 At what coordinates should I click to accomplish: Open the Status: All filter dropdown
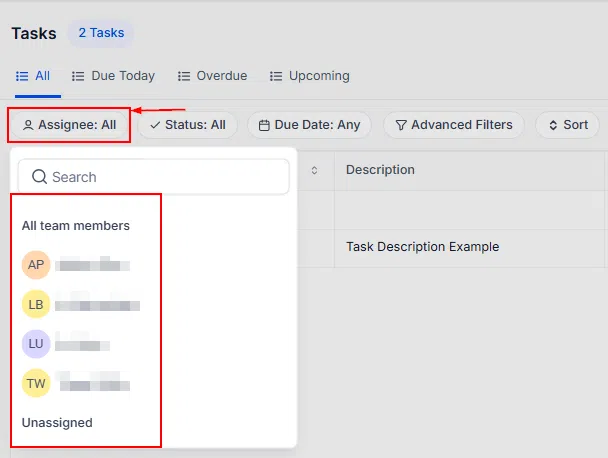(188, 125)
